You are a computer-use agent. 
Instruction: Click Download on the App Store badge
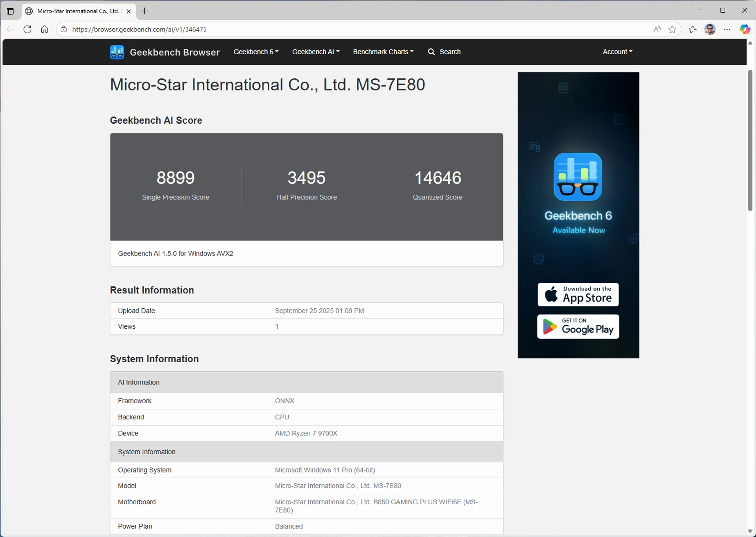(x=578, y=294)
